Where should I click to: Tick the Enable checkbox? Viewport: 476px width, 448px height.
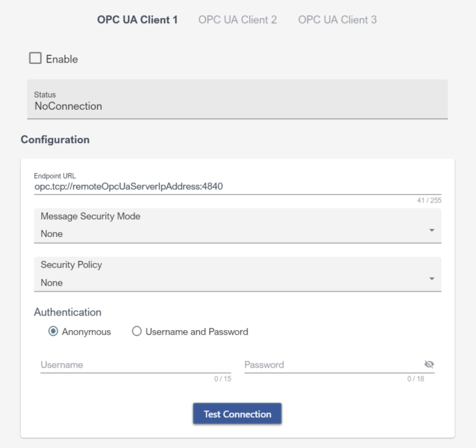[35, 59]
